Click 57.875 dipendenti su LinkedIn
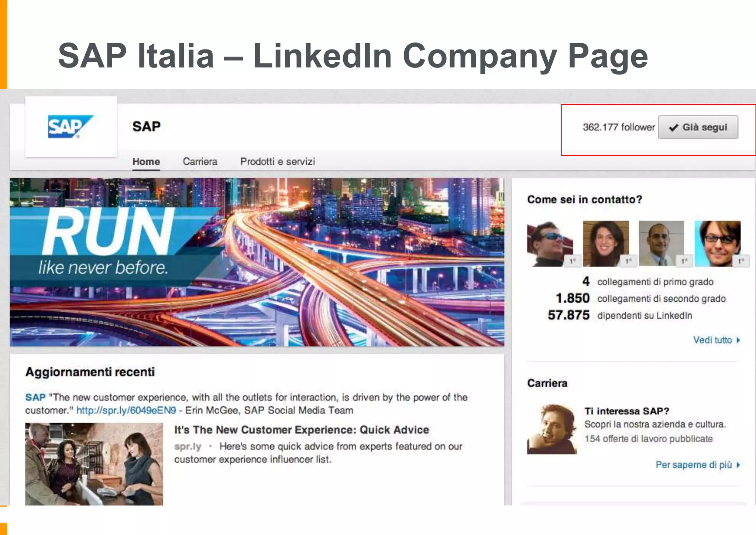The width and height of the screenshot is (756, 535). [x=620, y=315]
